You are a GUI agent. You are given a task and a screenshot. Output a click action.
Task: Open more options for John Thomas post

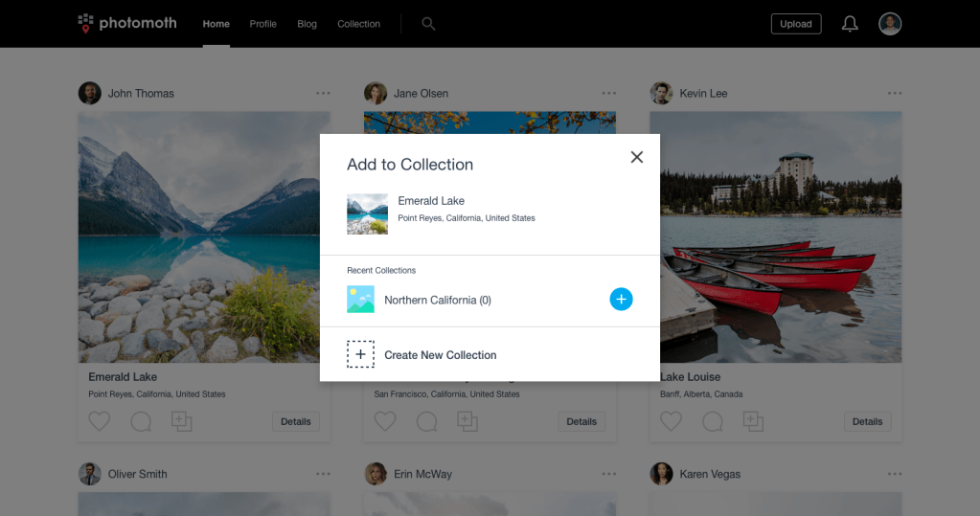pos(323,93)
